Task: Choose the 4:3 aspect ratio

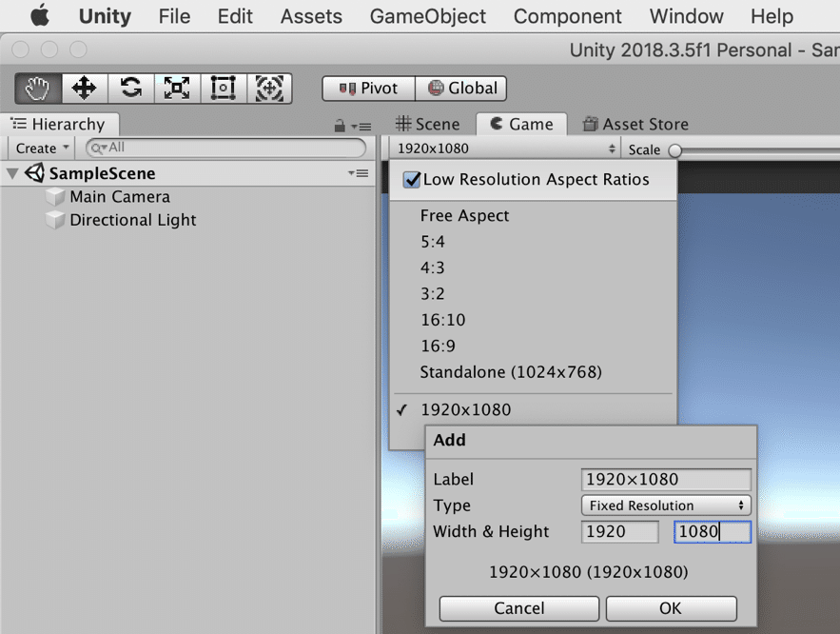Action: [432, 267]
